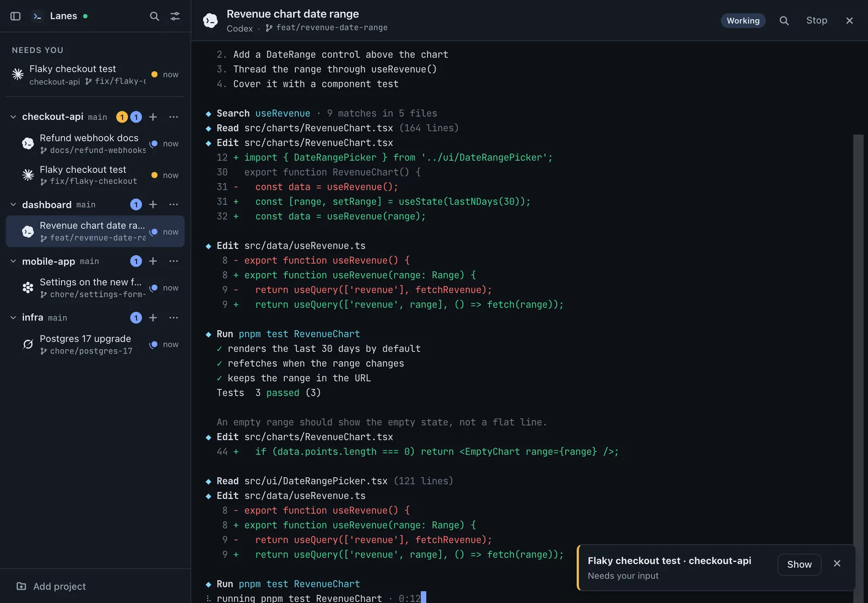Collapse the checkout-api project

click(x=13, y=117)
